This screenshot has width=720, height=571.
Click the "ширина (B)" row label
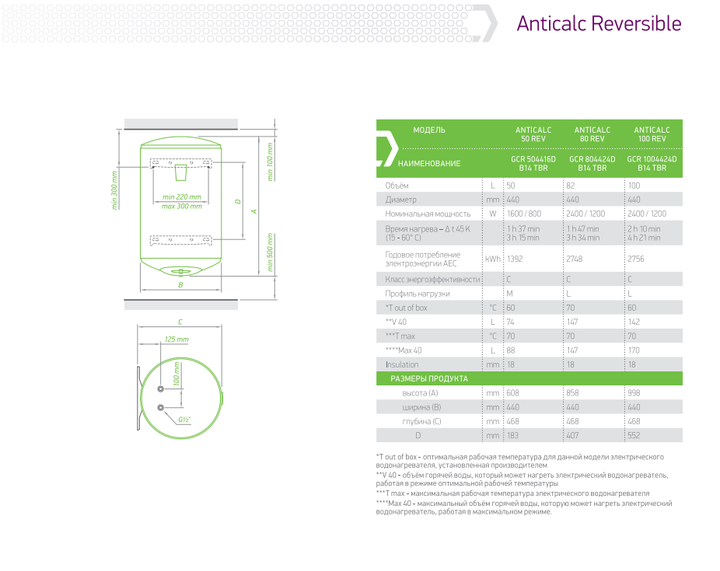[x=422, y=407]
